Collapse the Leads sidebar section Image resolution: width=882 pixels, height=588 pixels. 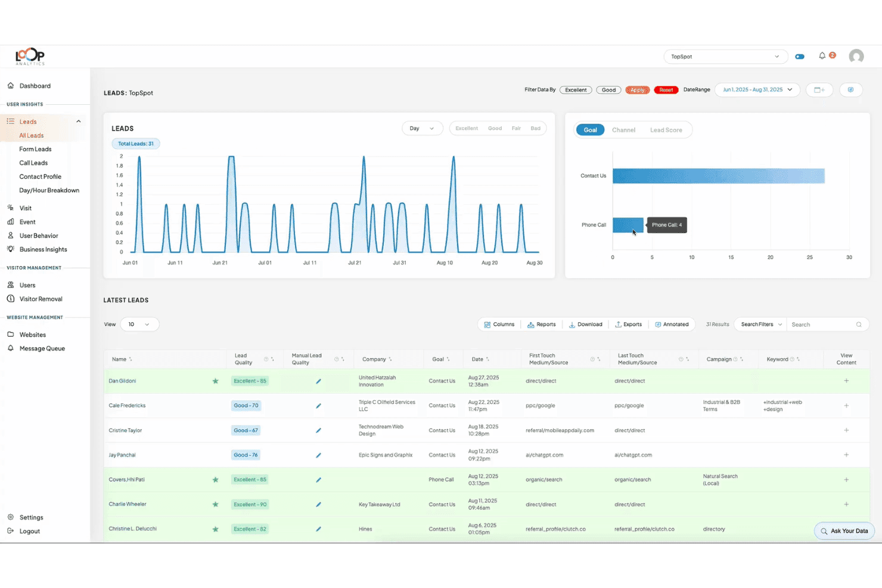(78, 122)
